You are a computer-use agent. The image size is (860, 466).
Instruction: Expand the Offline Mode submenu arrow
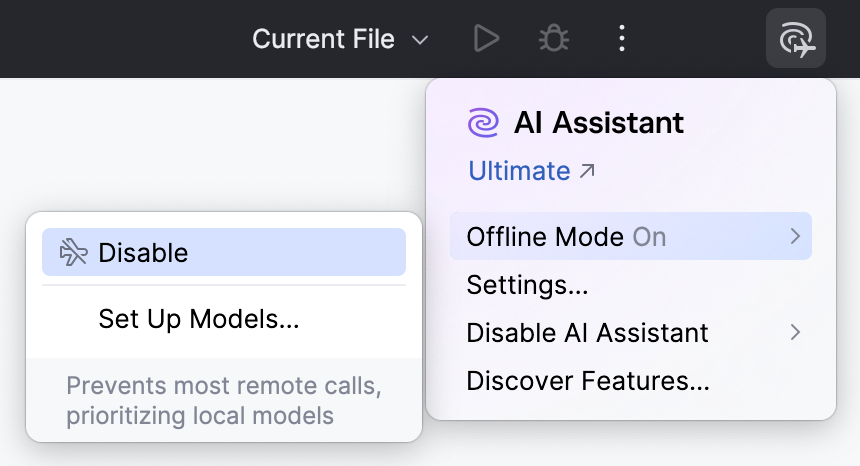[x=795, y=236]
